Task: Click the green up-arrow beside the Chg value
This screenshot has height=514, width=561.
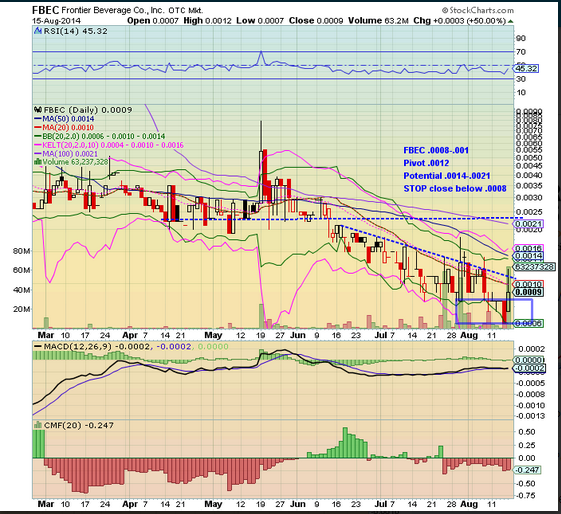Action: 511,21
